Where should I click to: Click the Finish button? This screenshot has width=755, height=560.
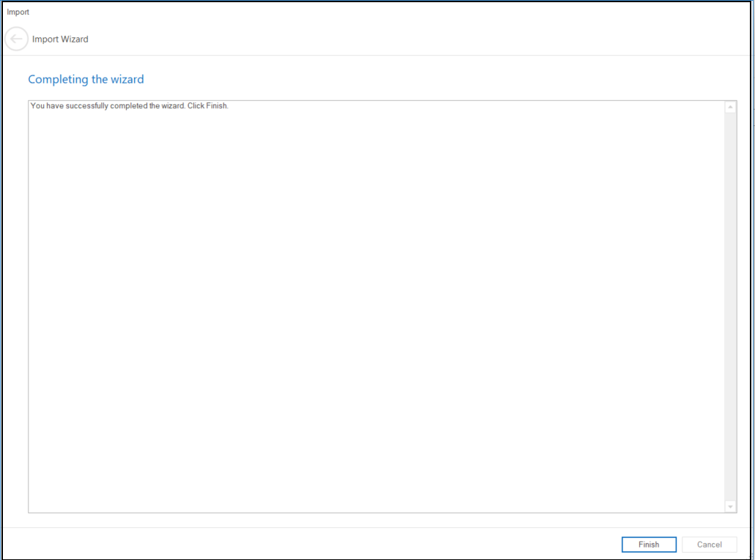click(648, 545)
